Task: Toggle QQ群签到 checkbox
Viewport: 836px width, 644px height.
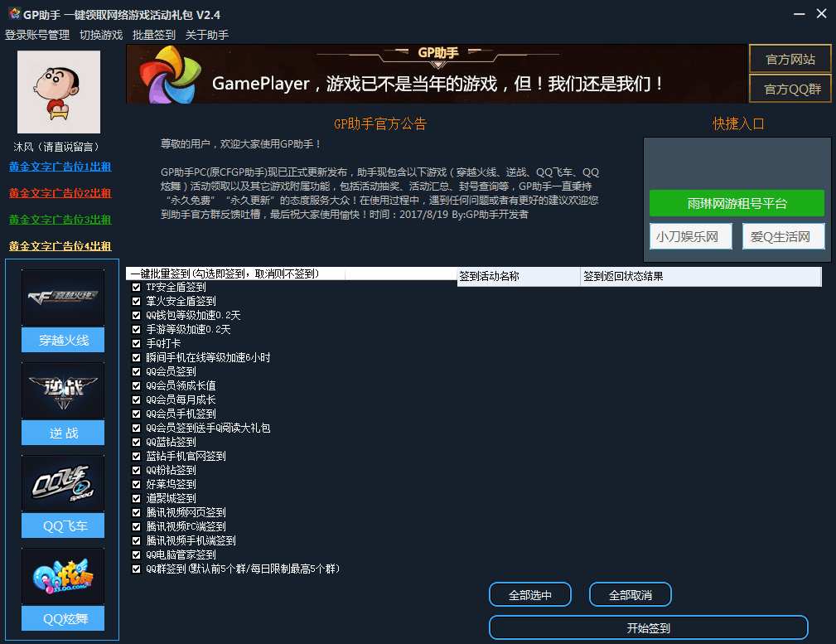Action: (x=137, y=569)
